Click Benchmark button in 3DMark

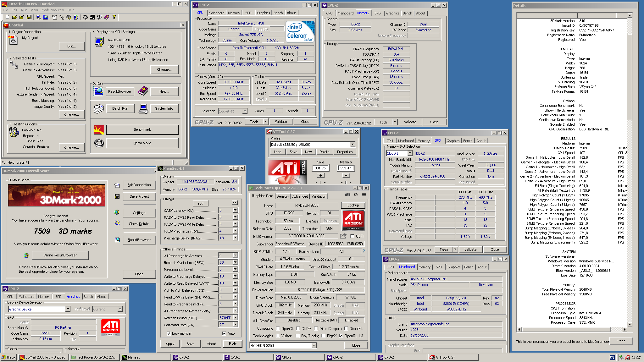[x=142, y=129]
